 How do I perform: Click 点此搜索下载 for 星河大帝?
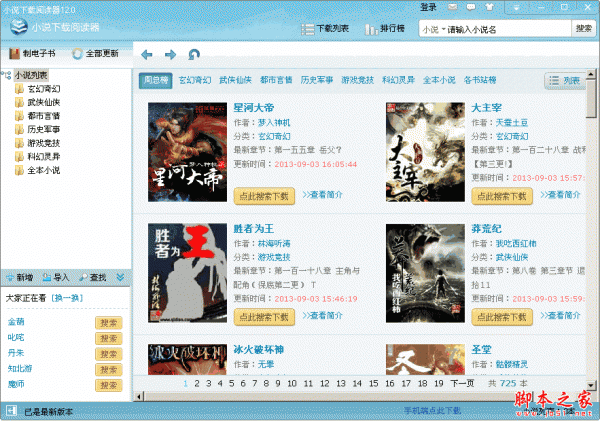pyautogui.click(x=264, y=196)
